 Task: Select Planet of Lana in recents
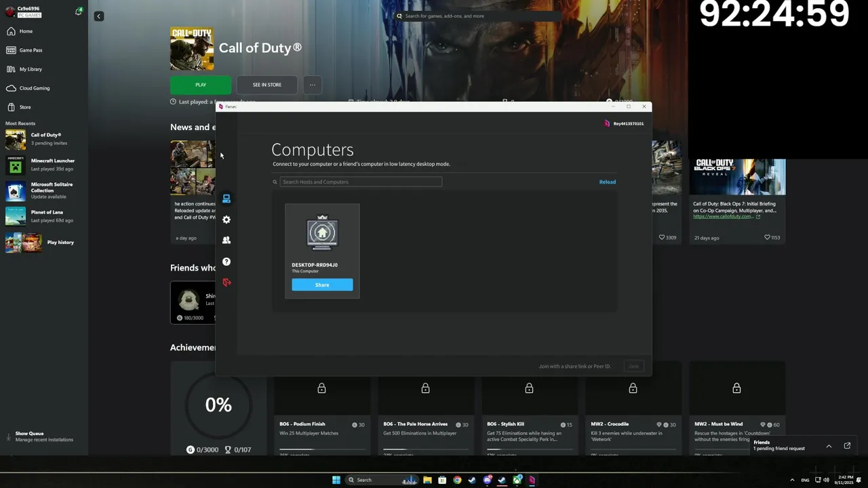[x=43, y=216]
